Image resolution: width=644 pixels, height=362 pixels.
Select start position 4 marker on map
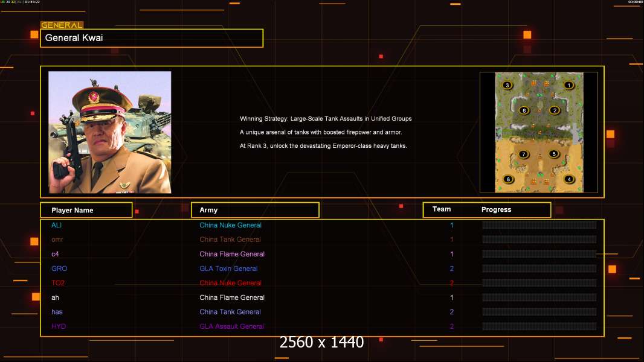click(569, 179)
